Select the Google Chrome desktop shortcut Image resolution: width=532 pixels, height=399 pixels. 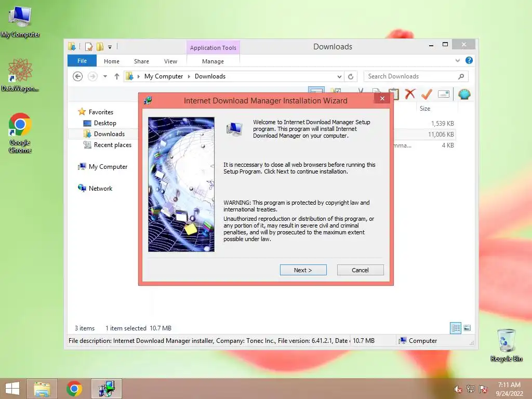pyautogui.click(x=20, y=132)
